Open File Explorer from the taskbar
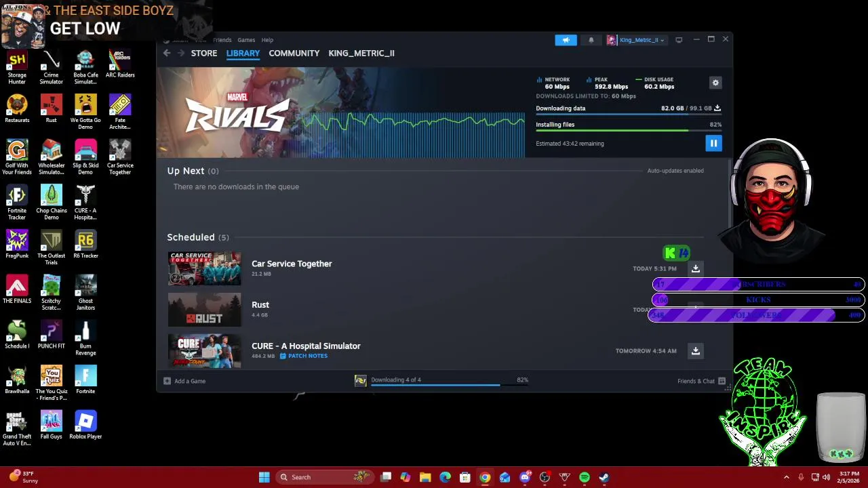This screenshot has height=488, width=868. click(425, 477)
